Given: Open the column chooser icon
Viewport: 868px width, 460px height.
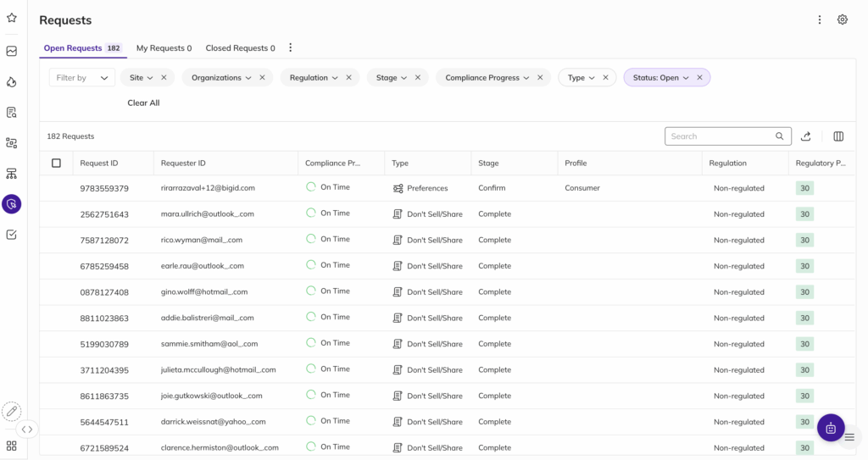Looking at the screenshot, I should tap(838, 136).
